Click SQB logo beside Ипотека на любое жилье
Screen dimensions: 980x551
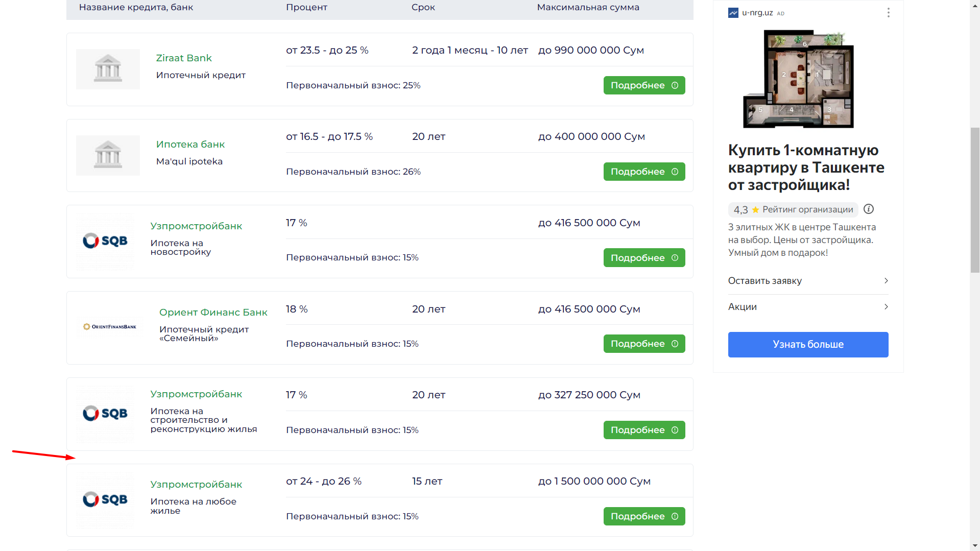[x=105, y=499]
